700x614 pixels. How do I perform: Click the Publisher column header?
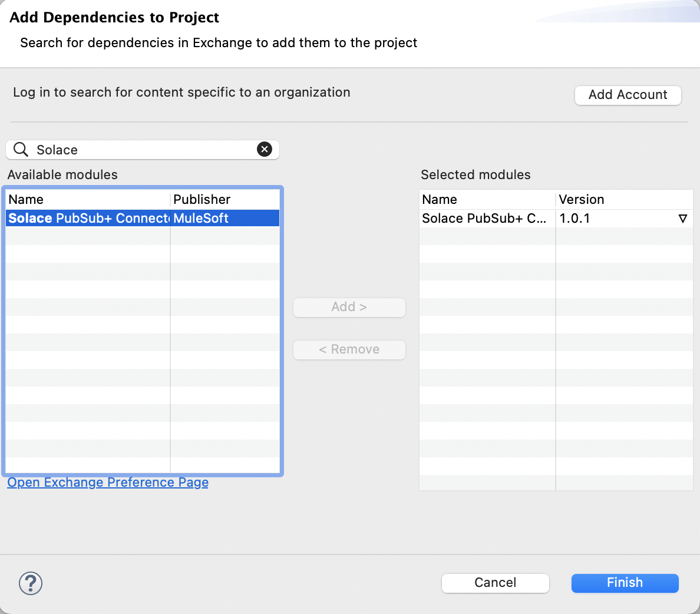coord(202,199)
